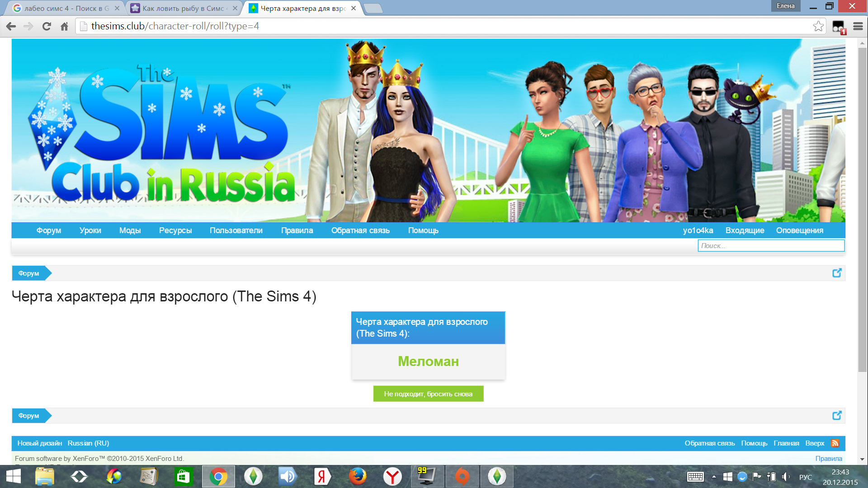Click the Меломан trait result
The height and width of the screenshot is (488, 868).
(428, 361)
